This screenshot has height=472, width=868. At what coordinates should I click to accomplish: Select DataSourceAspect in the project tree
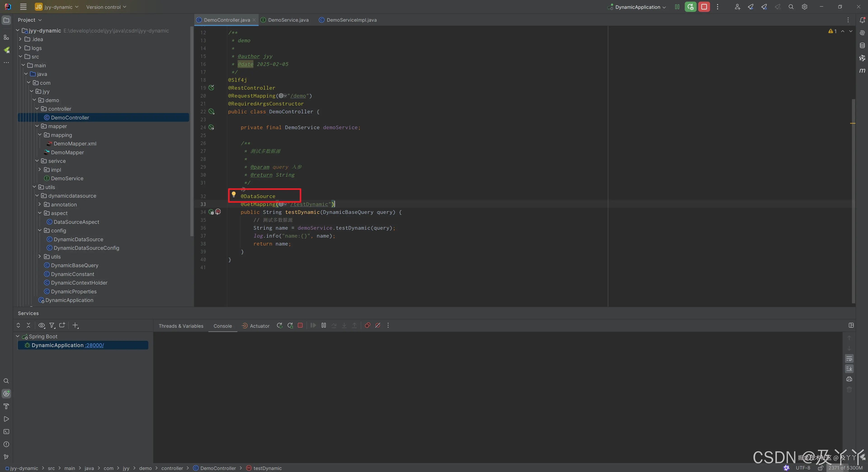click(76, 222)
